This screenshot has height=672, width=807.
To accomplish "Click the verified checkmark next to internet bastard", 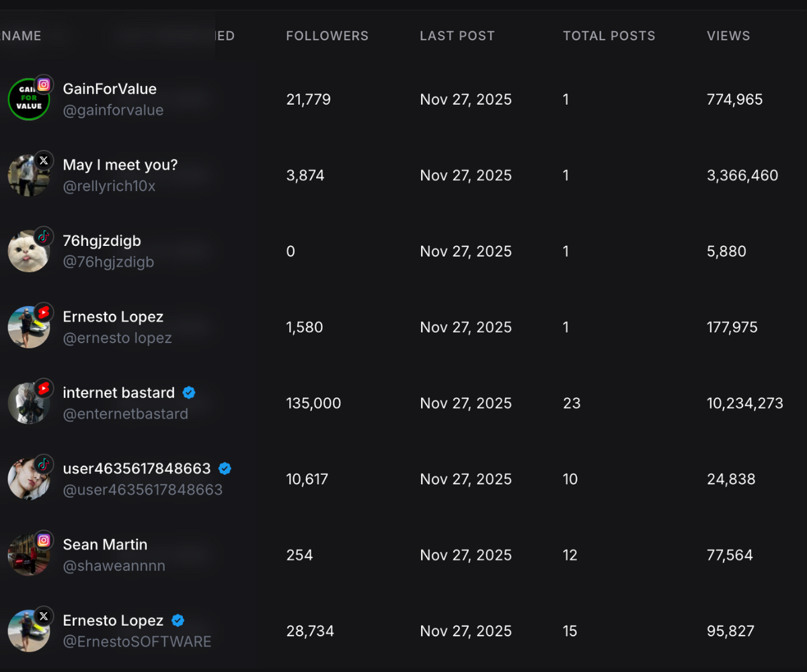I will (x=189, y=392).
